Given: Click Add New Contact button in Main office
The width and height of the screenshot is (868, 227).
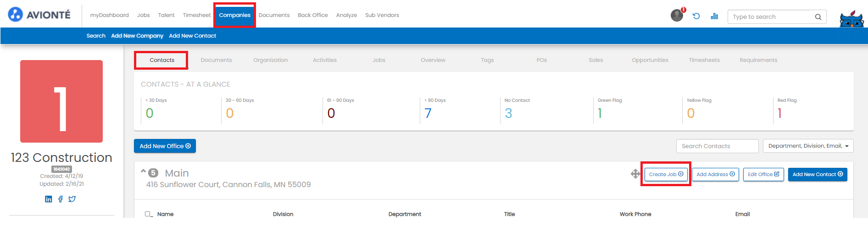Looking at the screenshot, I should click(x=818, y=174).
